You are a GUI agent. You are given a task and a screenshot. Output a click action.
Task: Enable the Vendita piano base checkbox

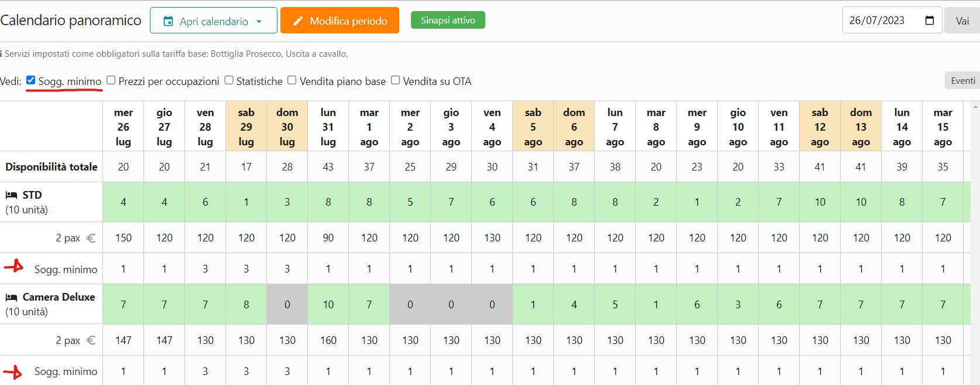pos(292,80)
